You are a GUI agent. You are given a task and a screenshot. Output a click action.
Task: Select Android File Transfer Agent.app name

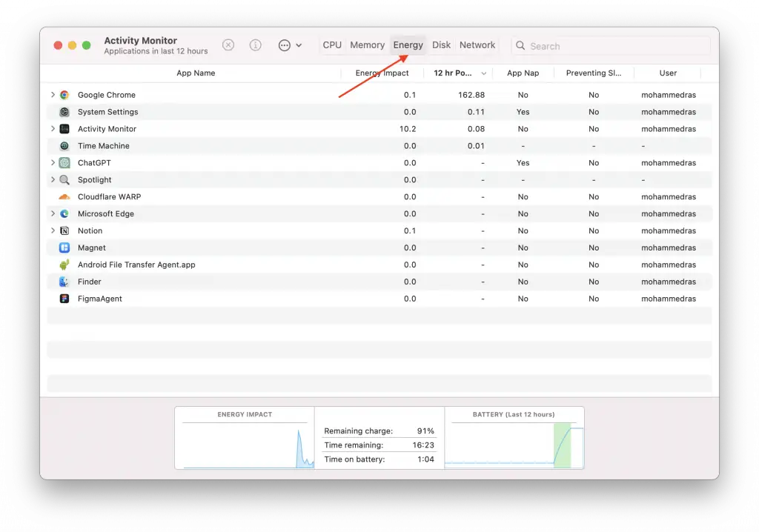point(136,265)
